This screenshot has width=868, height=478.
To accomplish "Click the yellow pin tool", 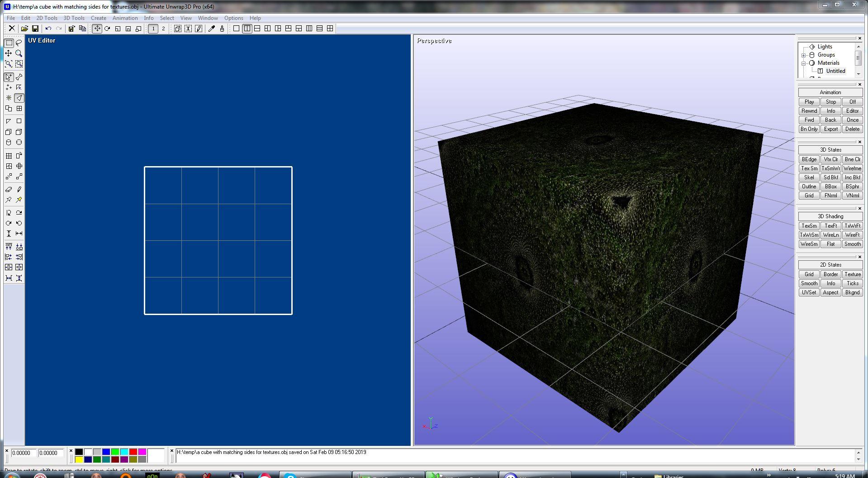I will pos(19,200).
